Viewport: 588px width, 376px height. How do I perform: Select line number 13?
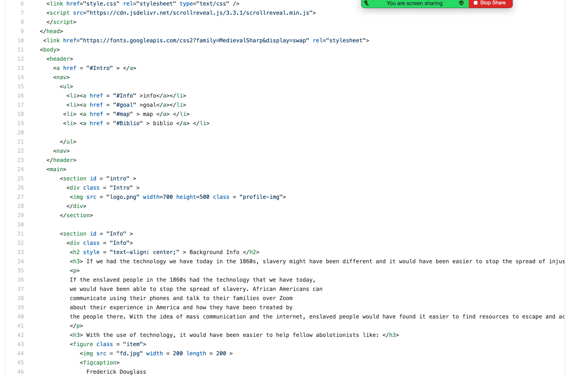20,68
